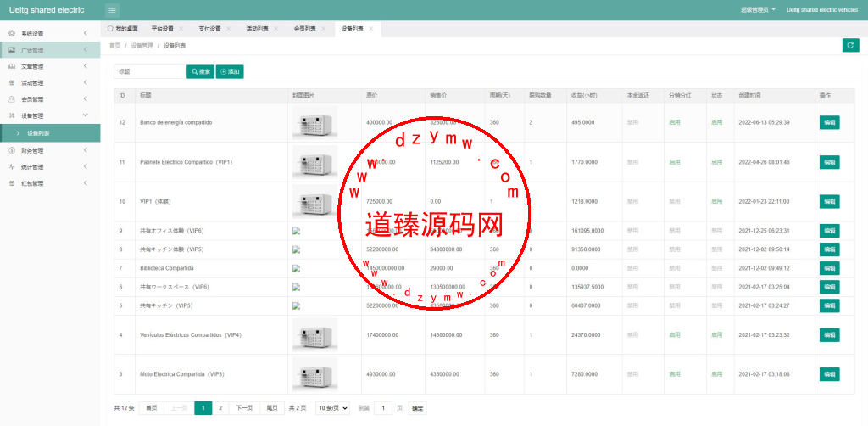Image resolution: width=868 pixels, height=426 pixels.
Task: Click broken image icon in Biblioteca Compartida row
Action: click(296, 268)
